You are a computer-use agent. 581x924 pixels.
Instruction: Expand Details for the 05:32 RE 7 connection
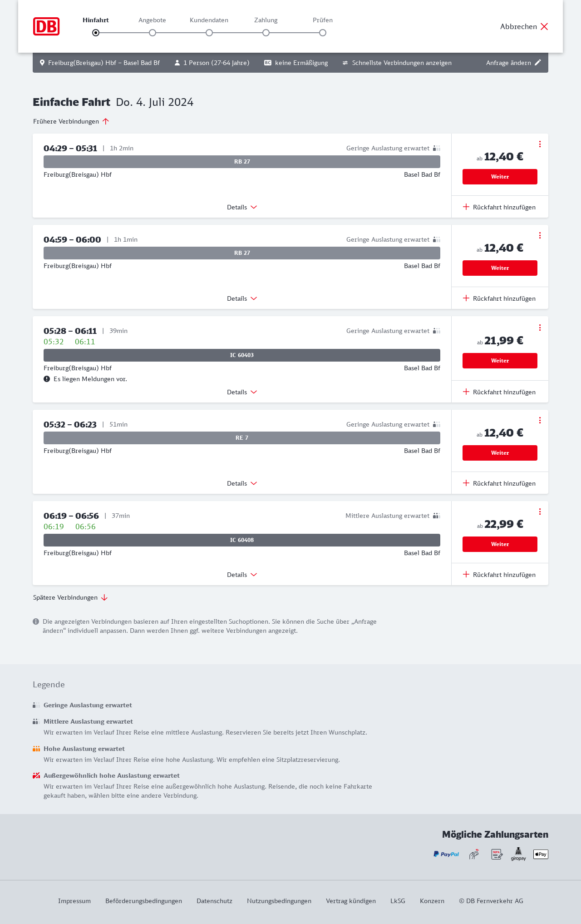tap(242, 483)
